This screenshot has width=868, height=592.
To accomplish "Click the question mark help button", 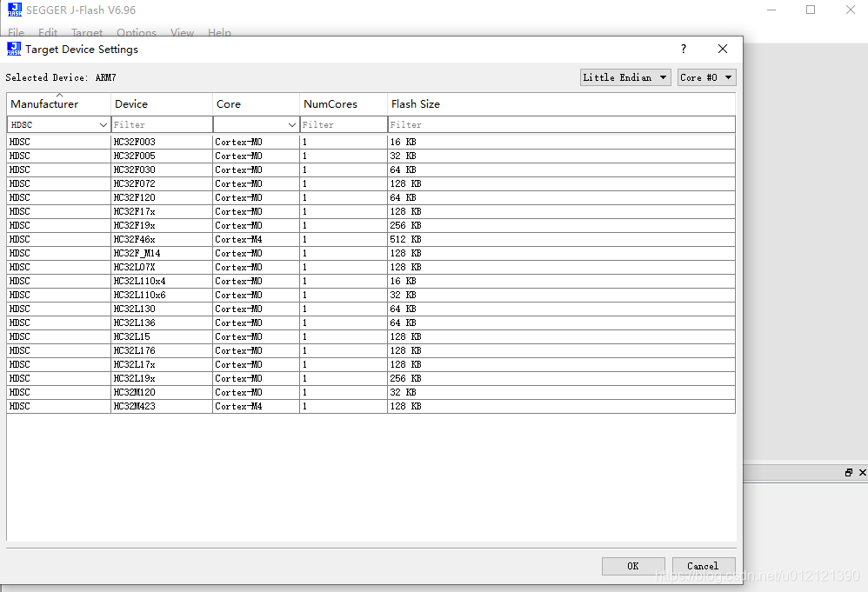I will tap(684, 49).
